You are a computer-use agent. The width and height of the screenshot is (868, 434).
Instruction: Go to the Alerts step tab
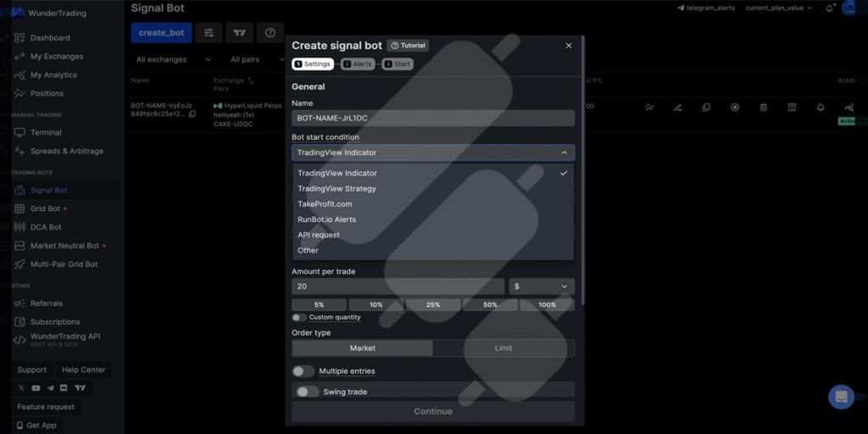tap(359, 64)
